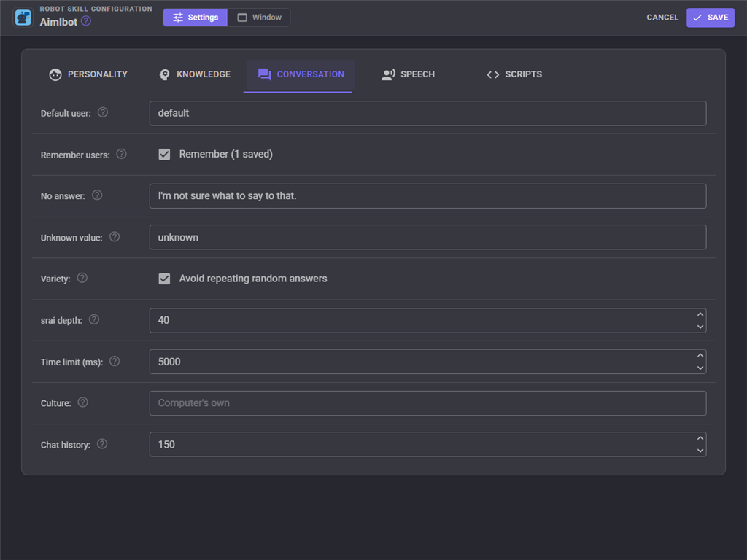
Task: Open the Scripts tab
Action: pos(514,75)
